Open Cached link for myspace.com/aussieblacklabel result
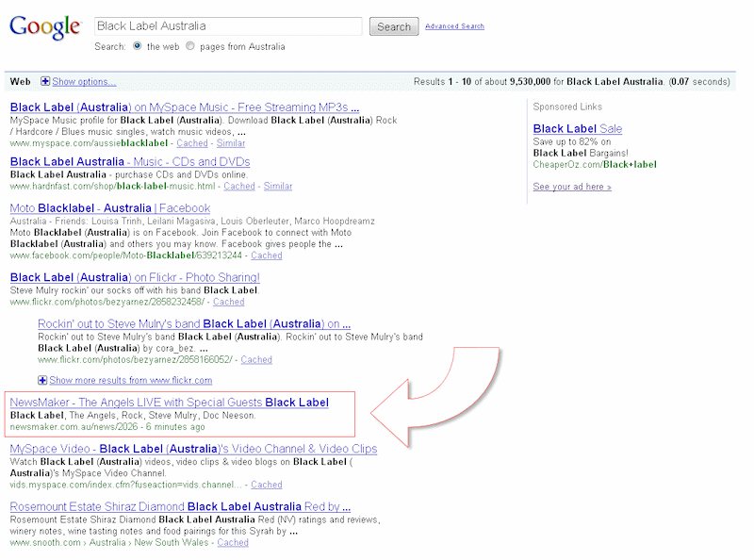Image resolution: width=754 pixels, height=560 pixels. pos(192,143)
